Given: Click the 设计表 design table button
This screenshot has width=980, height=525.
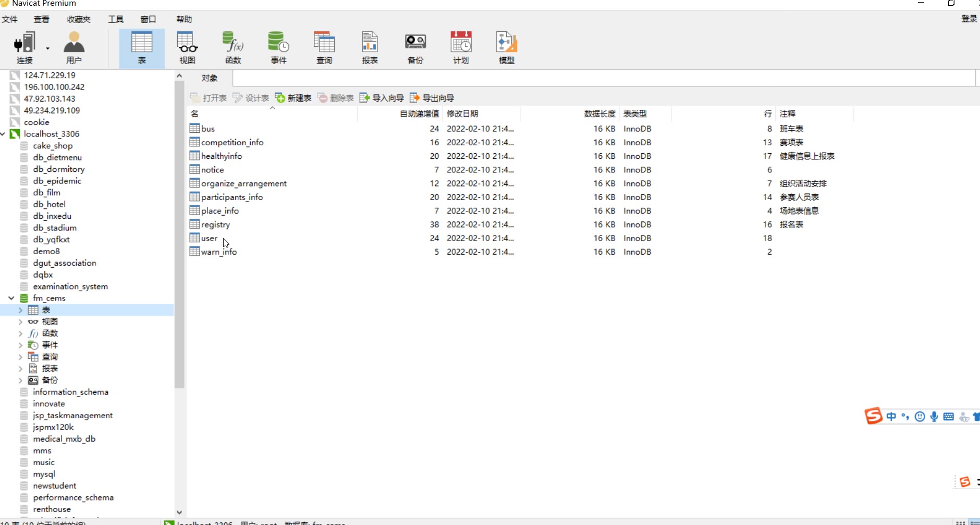Looking at the screenshot, I should click(x=251, y=98).
